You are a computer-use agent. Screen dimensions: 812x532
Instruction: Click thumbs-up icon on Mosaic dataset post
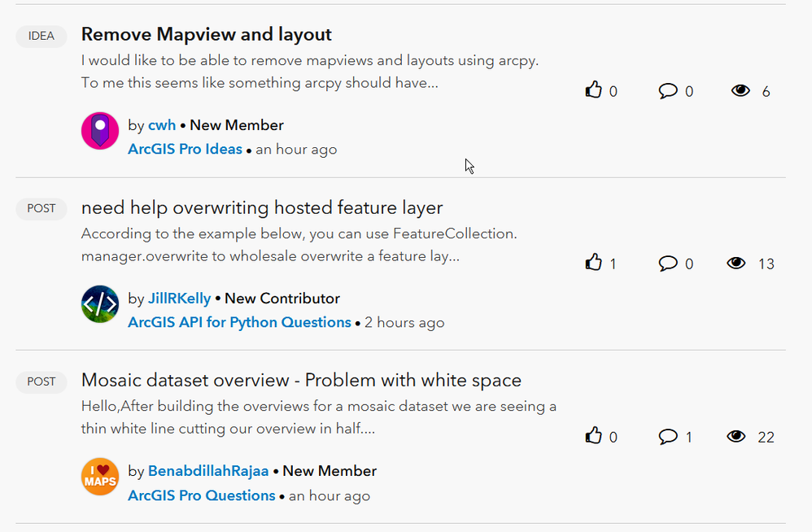pos(593,436)
